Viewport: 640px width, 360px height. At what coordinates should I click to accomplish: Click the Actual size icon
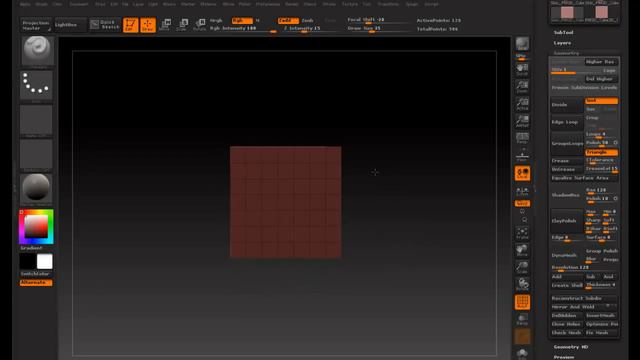tap(522, 104)
